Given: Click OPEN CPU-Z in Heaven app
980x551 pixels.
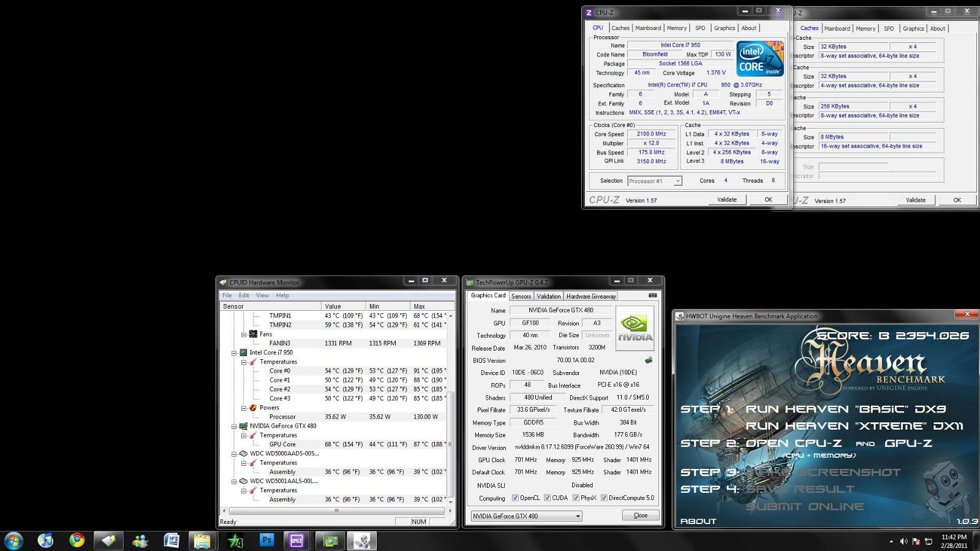Looking at the screenshot, I should 793,443.
